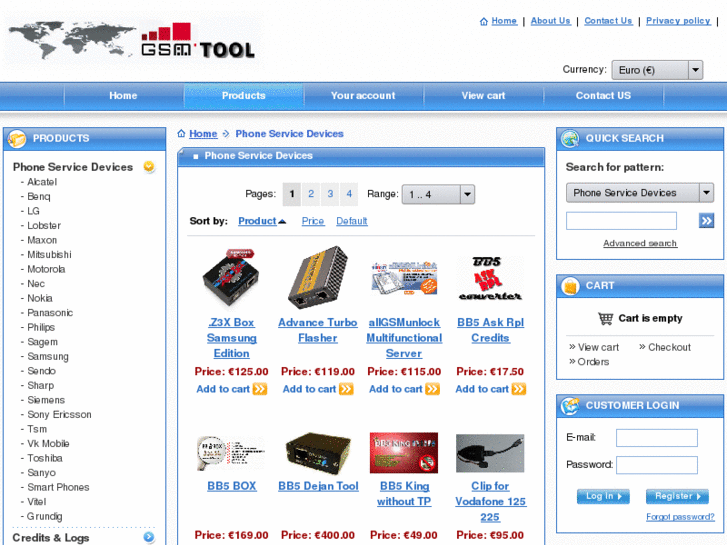
Task: Click the Quick Search globe icon
Action: point(570,138)
